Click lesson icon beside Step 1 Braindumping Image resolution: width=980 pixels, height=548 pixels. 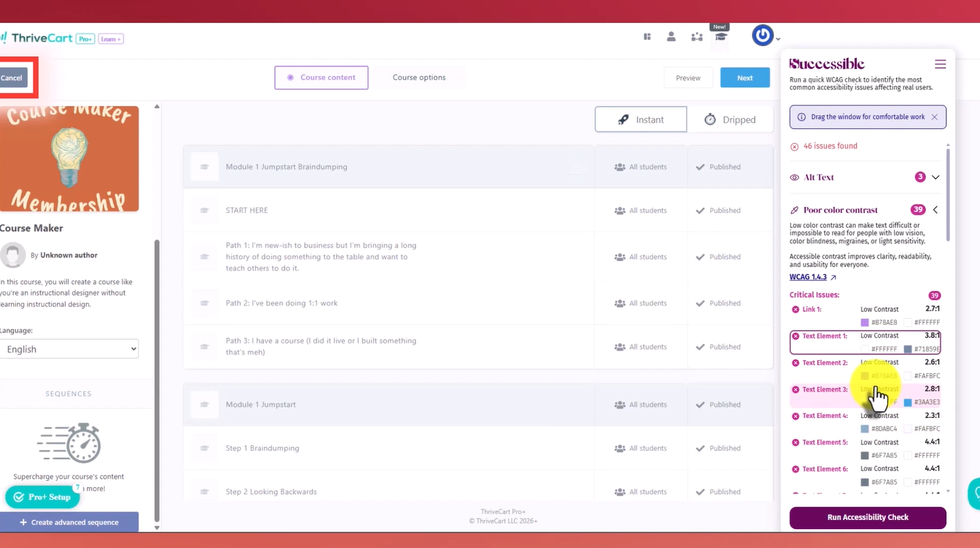[205, 448]
